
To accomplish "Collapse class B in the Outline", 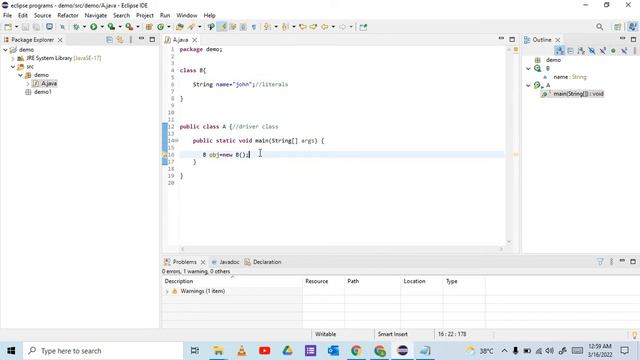I will (529, 69).
